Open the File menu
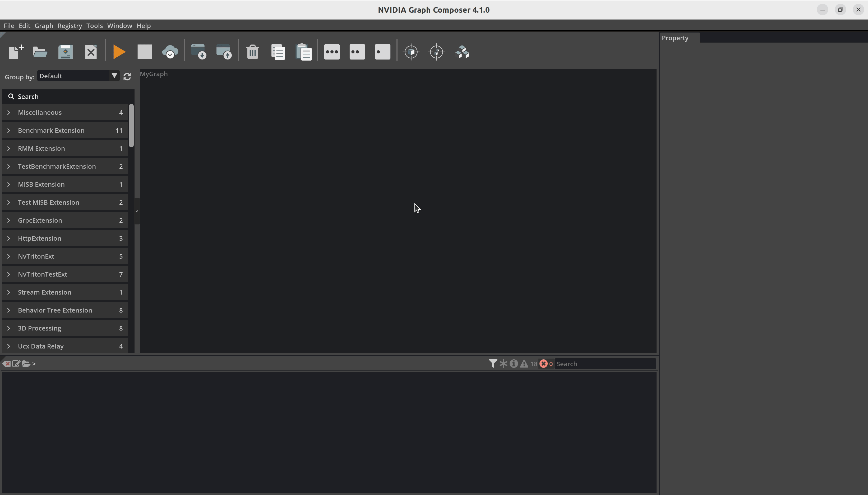Image resolution: width=868 pixels, height=495 pixels. click(x=9, y=26)
